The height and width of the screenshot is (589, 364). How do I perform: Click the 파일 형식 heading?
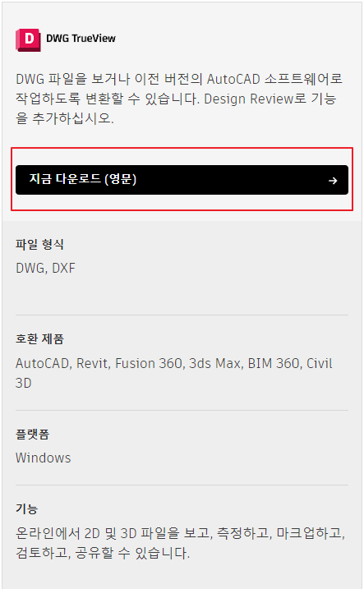click(39, 245)
